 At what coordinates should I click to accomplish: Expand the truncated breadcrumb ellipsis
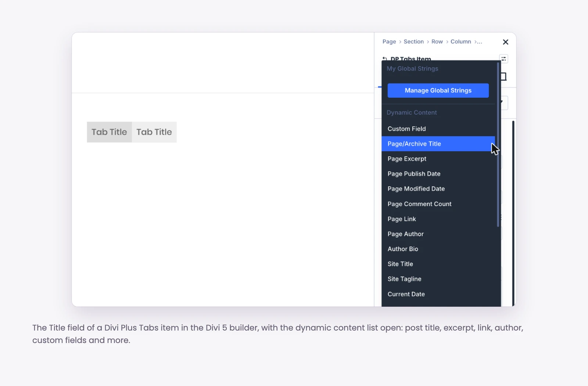tap(479, 42)
